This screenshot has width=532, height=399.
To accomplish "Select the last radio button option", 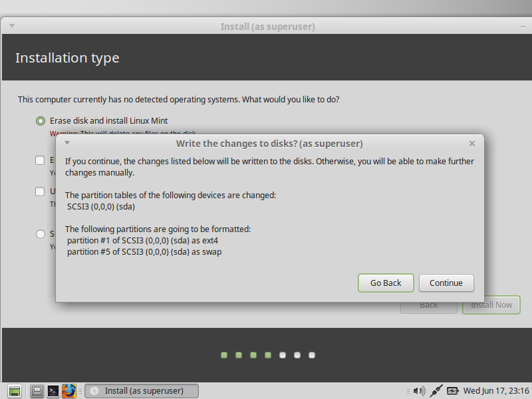I will 41,234.
